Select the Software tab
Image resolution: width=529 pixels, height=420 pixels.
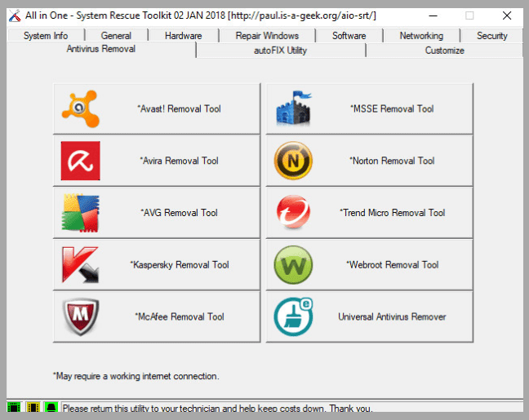pyautogui.click(x=349, y=36)
